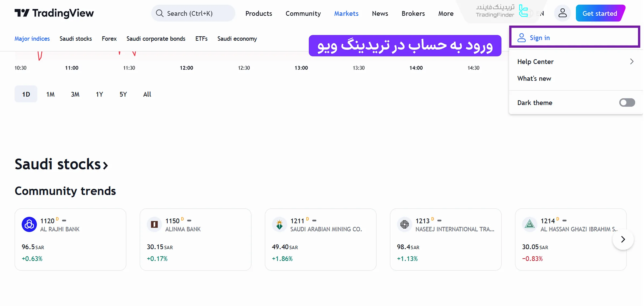Click the 1D timeframe selector

click(26, 94)
